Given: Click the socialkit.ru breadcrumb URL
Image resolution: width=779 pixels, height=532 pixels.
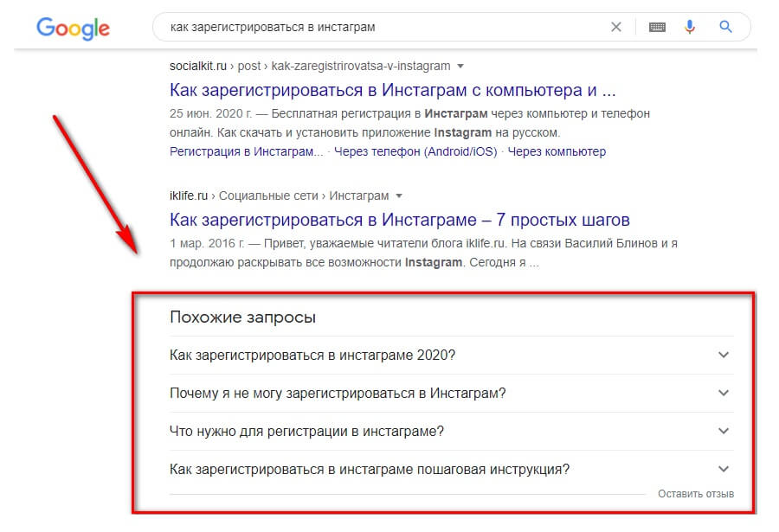Looking at the screenshot, I should coord(310,66).
